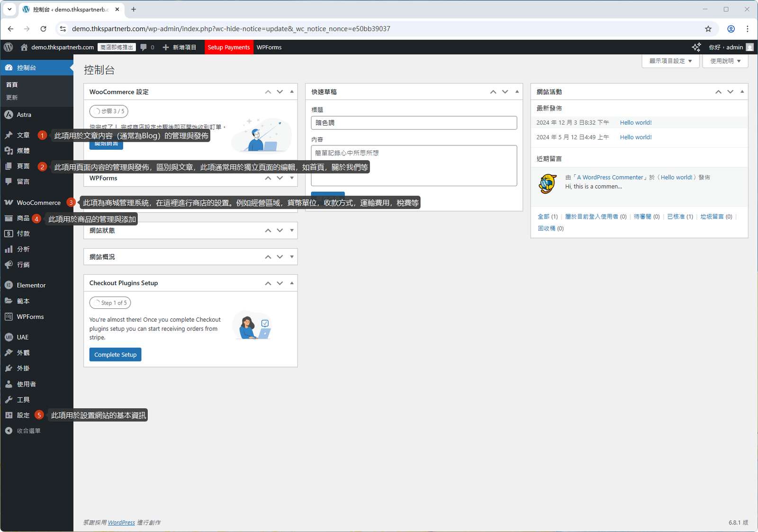Image resolution: width=758 pixels, height=532 pixels.
Task: Expand the WPForms dashboard panel
Action: pos(292,178)
